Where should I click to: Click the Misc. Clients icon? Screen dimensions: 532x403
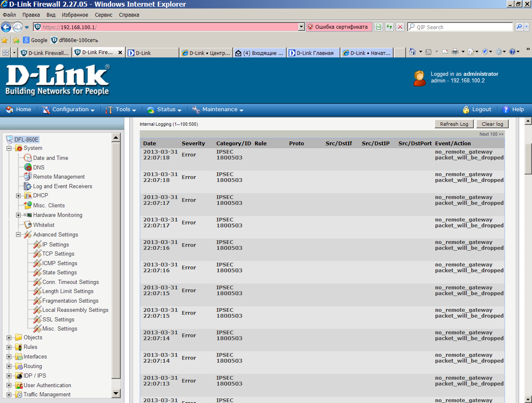[28, 205]
